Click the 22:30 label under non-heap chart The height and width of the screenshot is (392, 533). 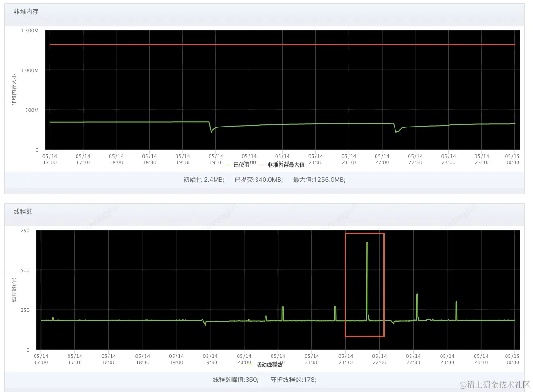pyautogui.click(x=415, y=159)
